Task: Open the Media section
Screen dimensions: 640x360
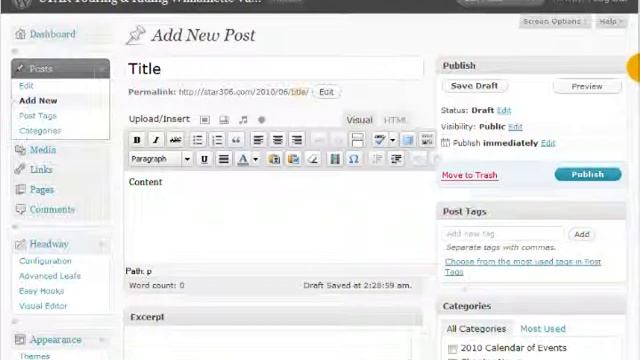Action: coord(42,150)
